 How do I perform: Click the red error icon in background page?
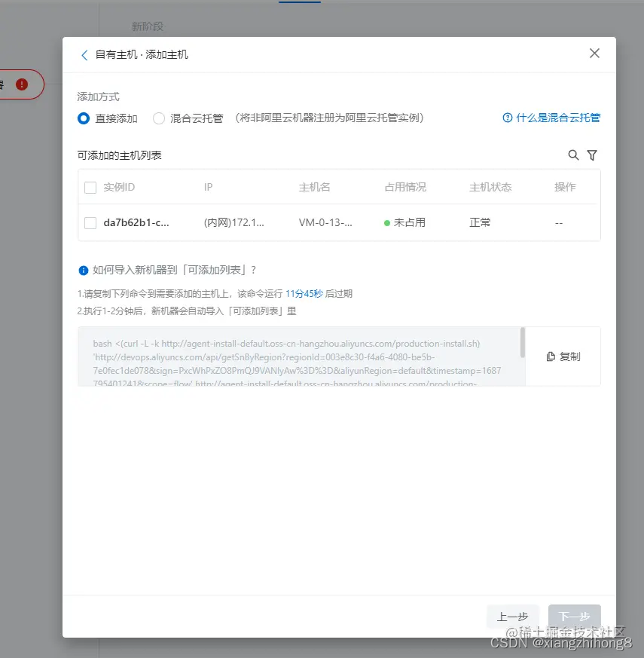(22, 84)
